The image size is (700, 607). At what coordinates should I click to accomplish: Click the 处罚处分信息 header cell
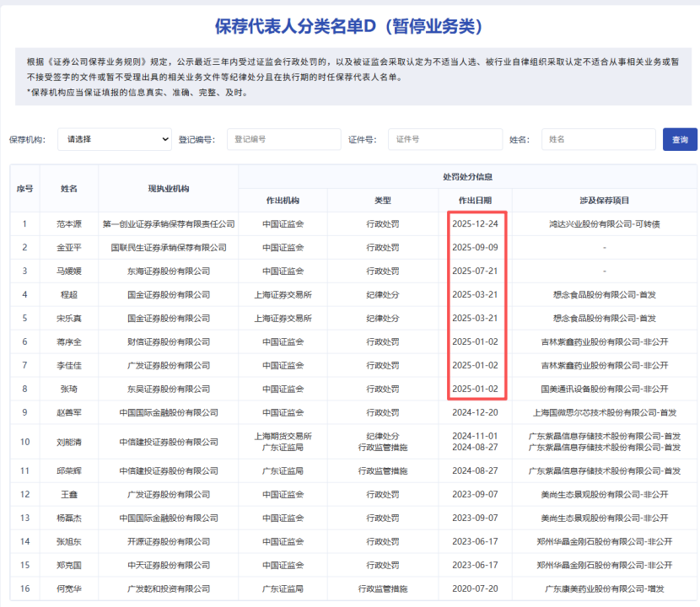click(468, 177)
